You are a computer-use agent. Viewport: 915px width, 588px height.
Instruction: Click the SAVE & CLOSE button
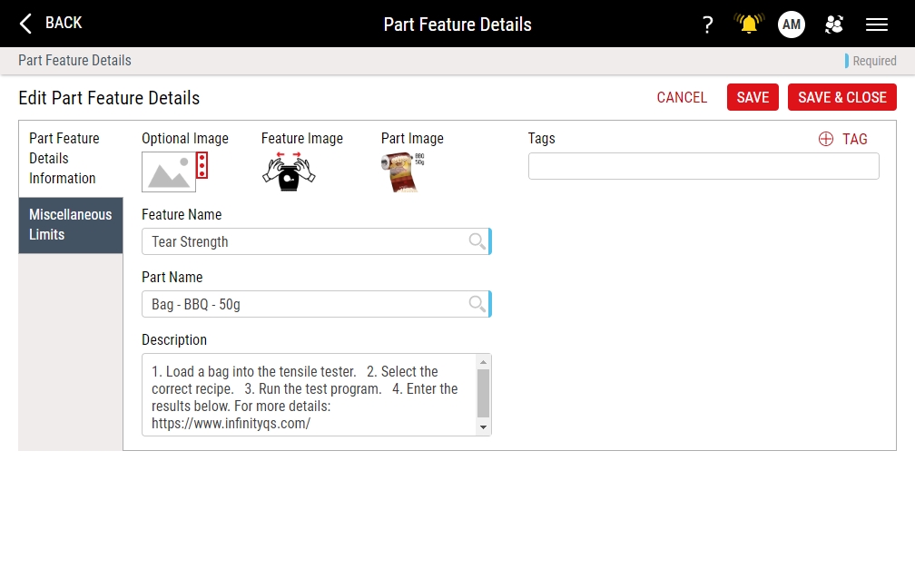click(x=841, y=96)
